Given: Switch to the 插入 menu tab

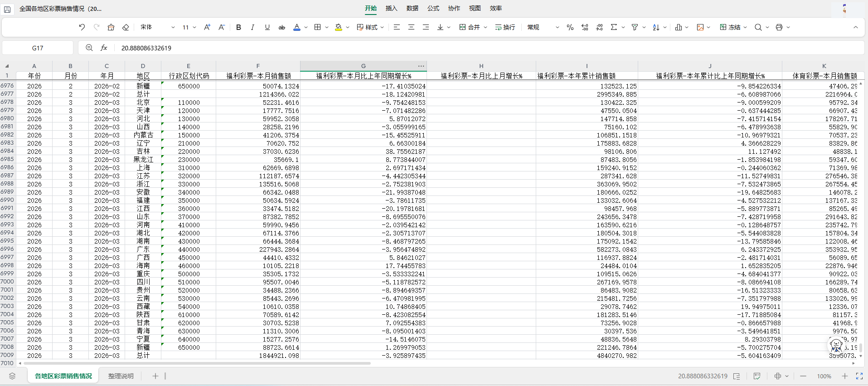Looking at the screenshot, I should 391,8.
